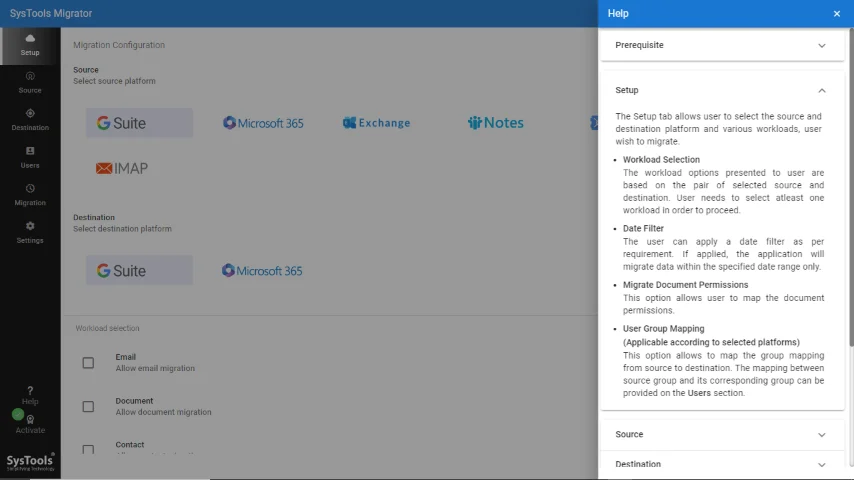Click the green status indicator icon
The height and width of the screenshot is (480, 854).
pyautogui.click(x=18, y=415)
